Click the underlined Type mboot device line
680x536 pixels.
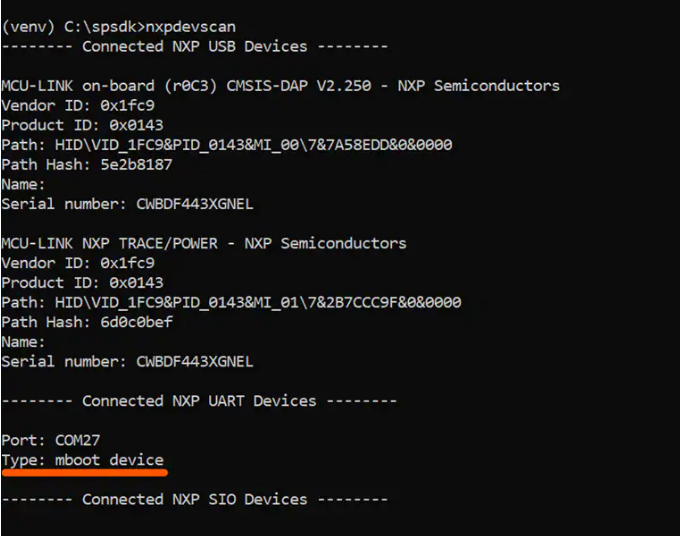point(82,460)
